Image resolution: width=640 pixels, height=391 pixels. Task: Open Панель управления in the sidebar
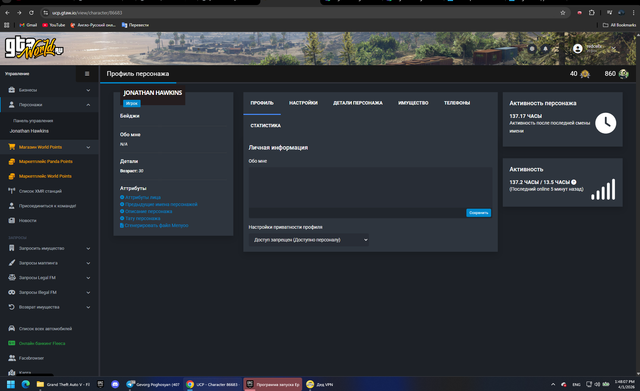tap(33, 121)
